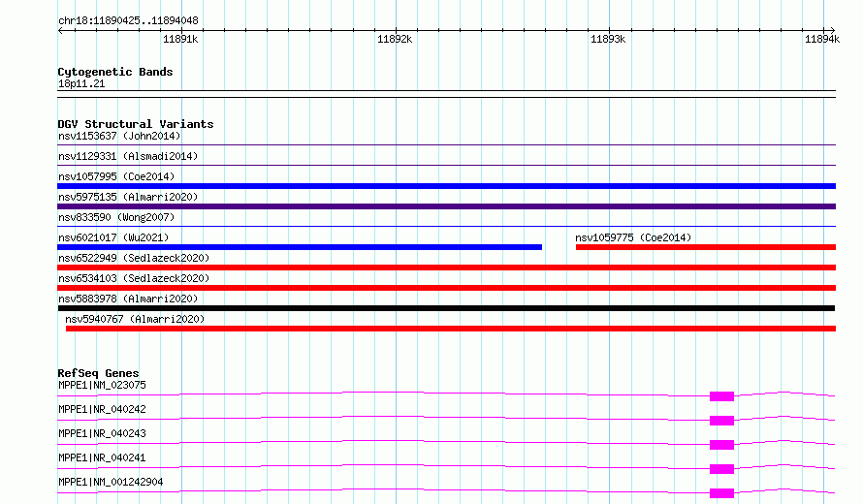
Task: Click the magenta exon box of NR_040241
Action: tap(721, 469)
